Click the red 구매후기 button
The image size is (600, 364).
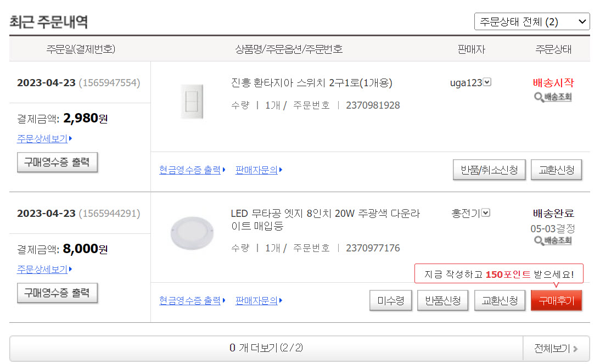556,301
